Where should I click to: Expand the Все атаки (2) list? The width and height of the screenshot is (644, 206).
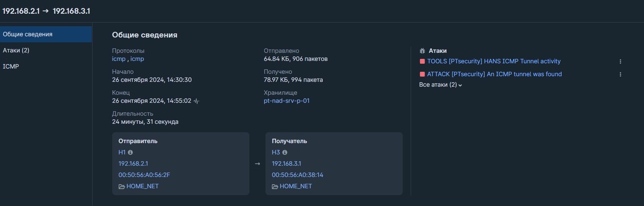point(440,85)
